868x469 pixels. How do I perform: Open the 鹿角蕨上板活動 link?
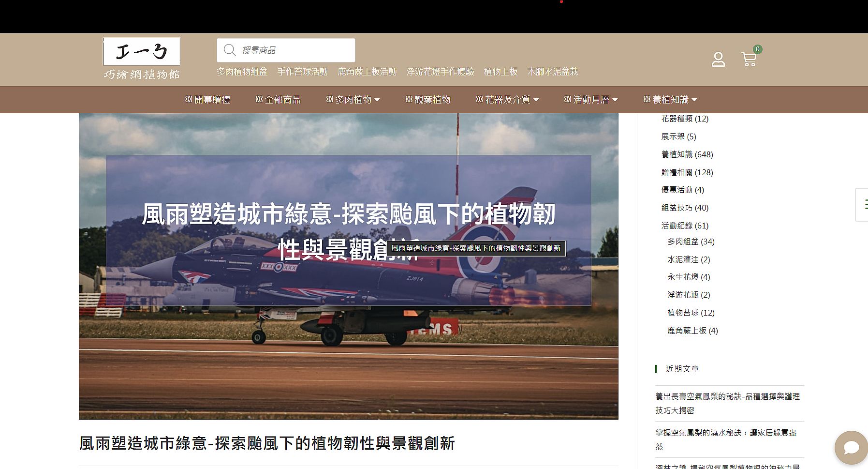click(367, 72)
